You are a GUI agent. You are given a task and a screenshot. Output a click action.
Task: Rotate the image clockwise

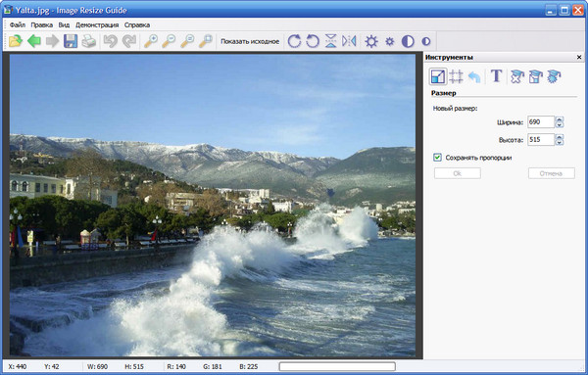point(294,41)
